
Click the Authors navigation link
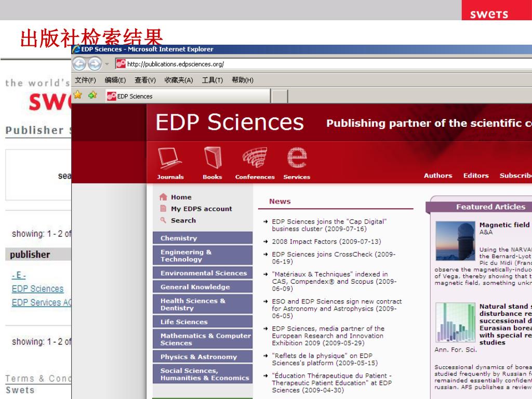click(438, 176)
